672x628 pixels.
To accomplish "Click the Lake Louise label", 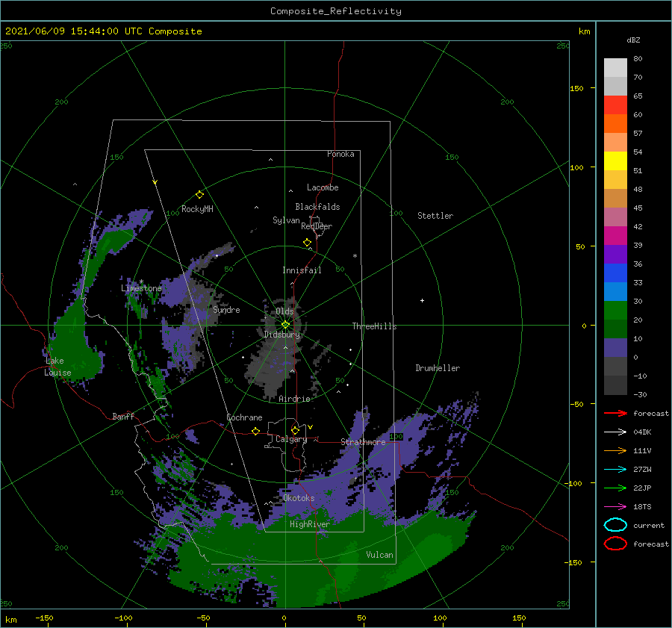I will coord(57,367).
